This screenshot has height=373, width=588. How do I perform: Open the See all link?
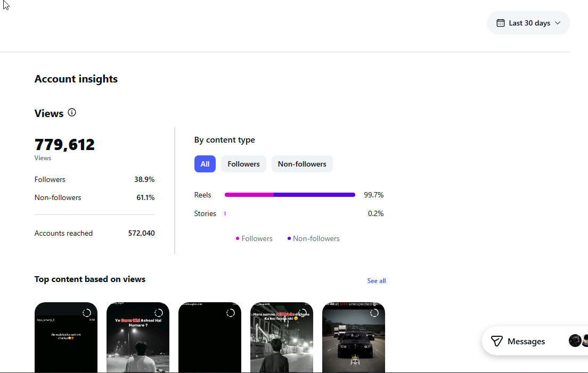[376, 280]
